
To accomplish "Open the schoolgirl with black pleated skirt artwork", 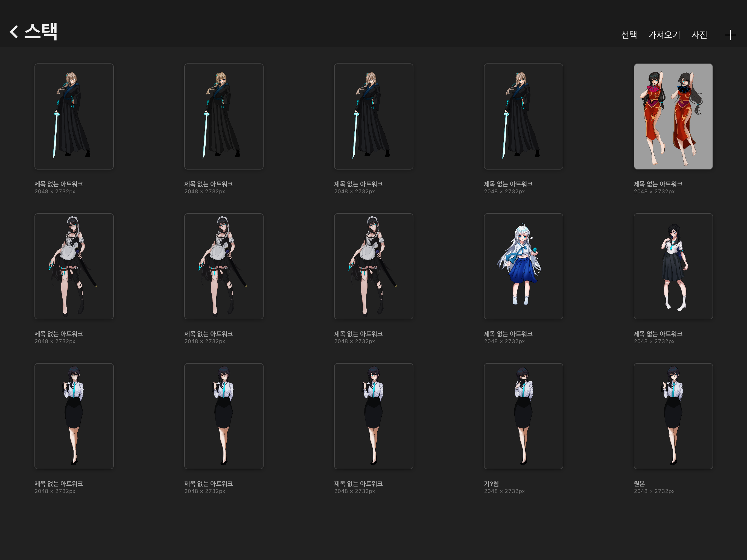I will pos(673,266).
